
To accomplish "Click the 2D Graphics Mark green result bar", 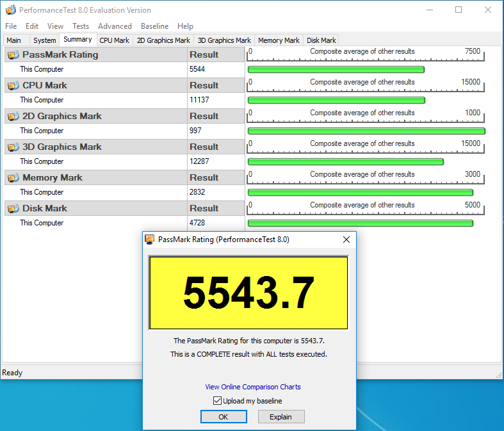I will tap(366, 131).
